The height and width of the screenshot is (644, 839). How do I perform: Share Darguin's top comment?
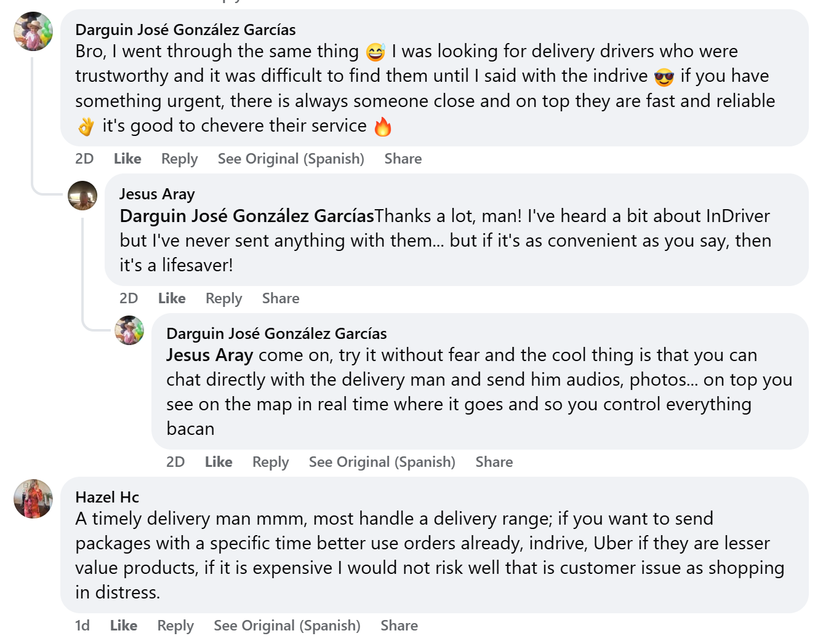(403, 159)
